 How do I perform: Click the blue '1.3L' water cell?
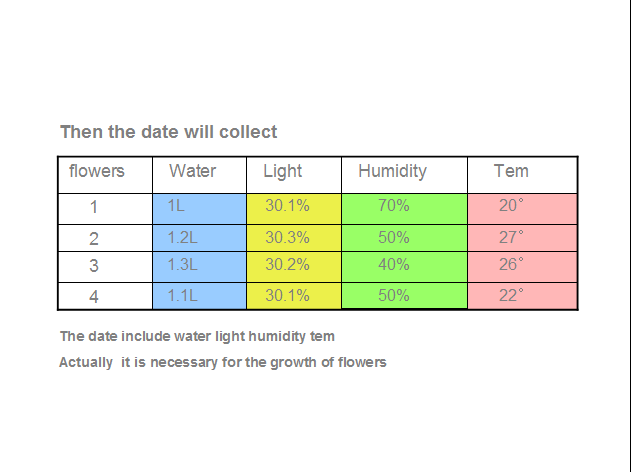tap(200, 267)
